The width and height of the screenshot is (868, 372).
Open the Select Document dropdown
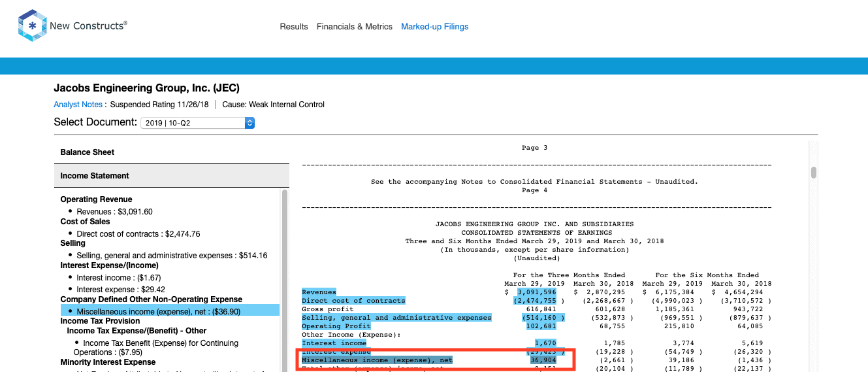[197, 123]
